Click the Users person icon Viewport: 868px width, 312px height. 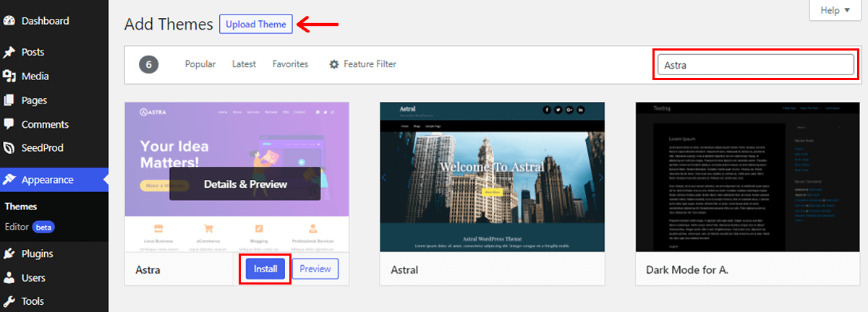point(9,277)
